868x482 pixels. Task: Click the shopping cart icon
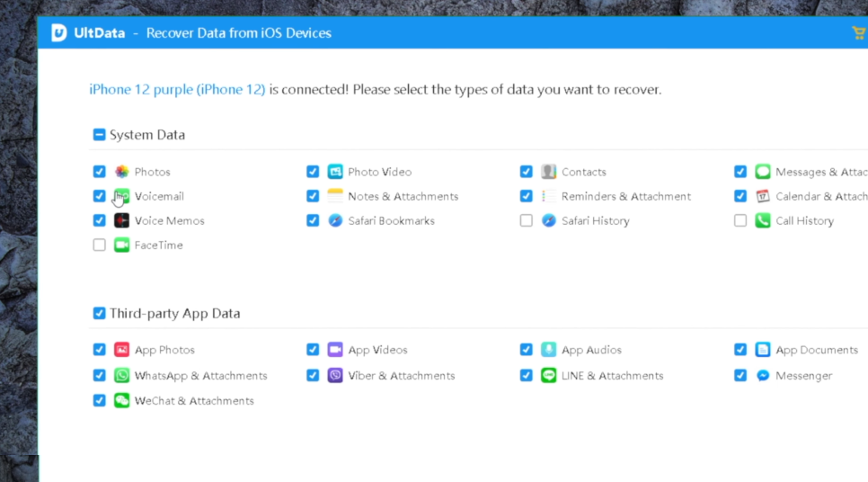click(858, 33)
